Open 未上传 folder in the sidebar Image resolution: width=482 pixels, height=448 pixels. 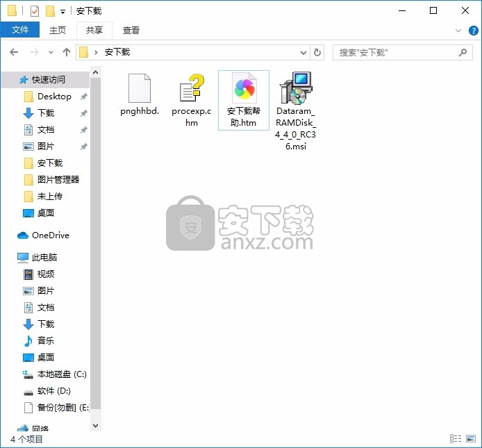(x=43, y=196)
